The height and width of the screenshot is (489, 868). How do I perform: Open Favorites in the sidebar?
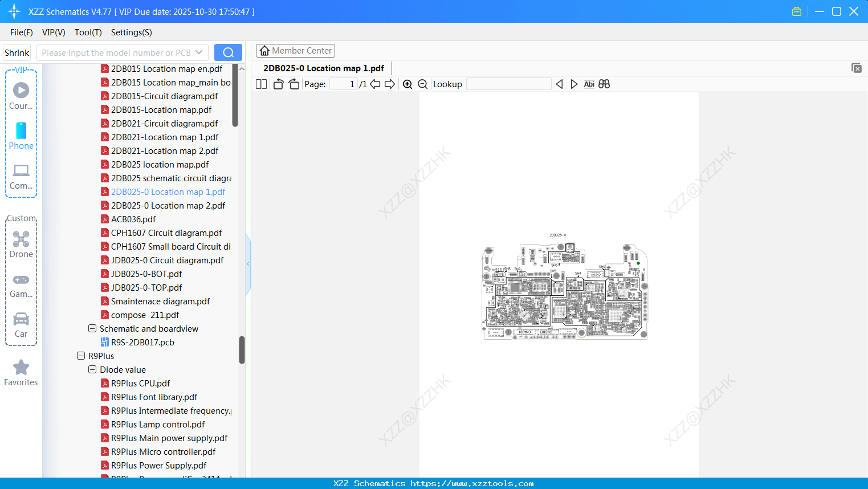21,373
